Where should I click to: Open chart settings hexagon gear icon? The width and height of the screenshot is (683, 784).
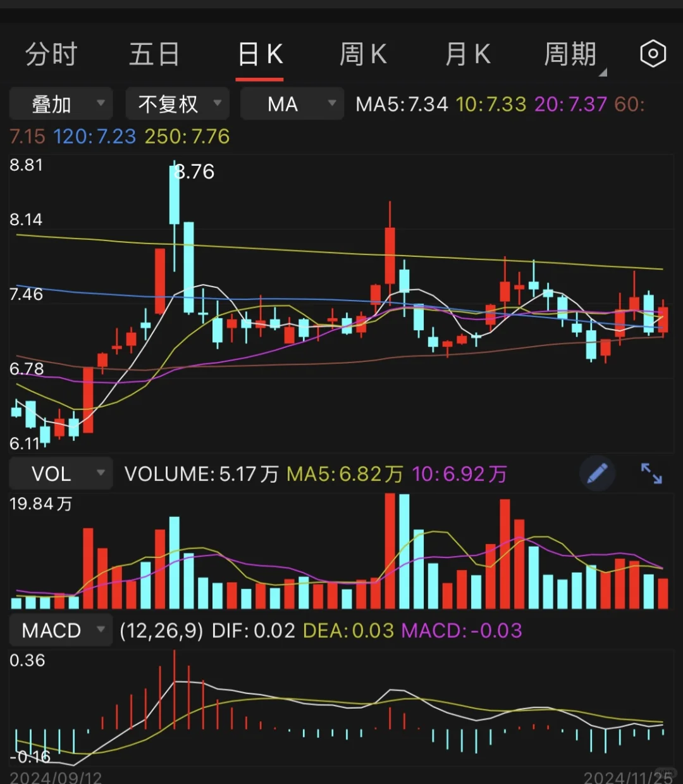pos(653,54)
